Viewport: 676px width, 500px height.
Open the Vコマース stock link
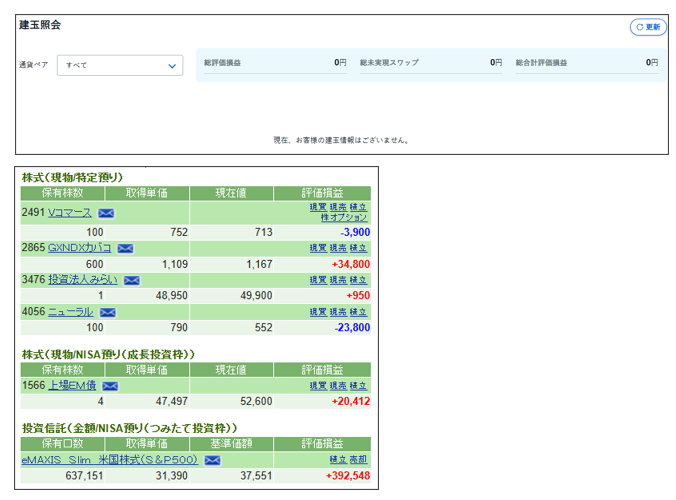tap(69, 212)
